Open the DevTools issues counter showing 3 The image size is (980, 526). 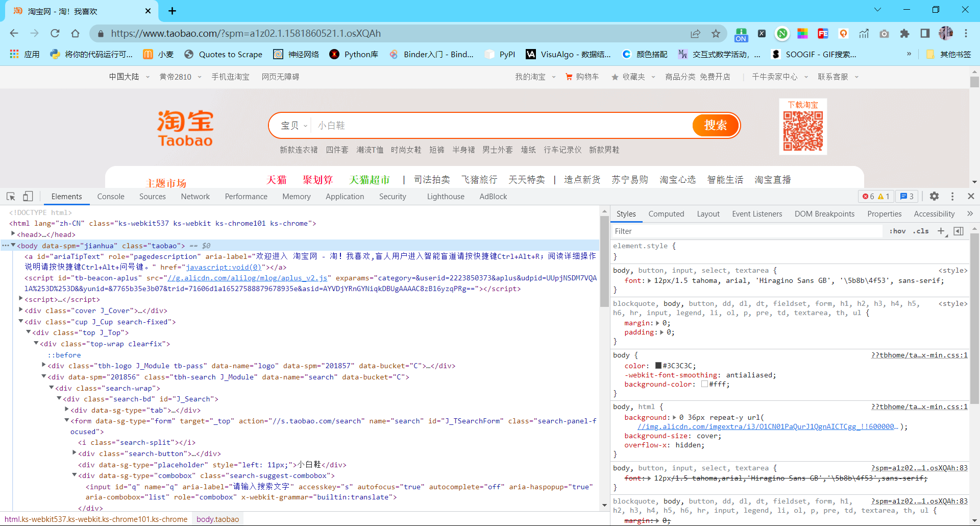click(906, 197)
